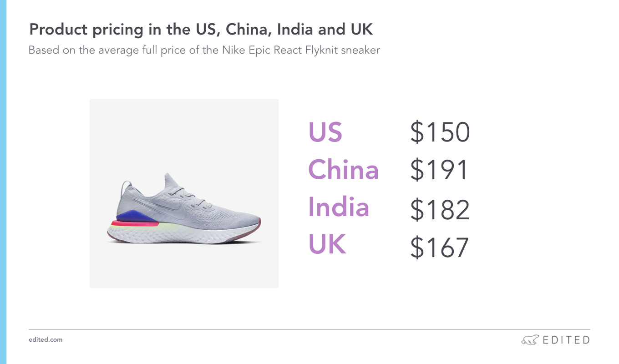Screen dimensions: 619x364
Task: Click the UK country label
Action: coord(327,244)
